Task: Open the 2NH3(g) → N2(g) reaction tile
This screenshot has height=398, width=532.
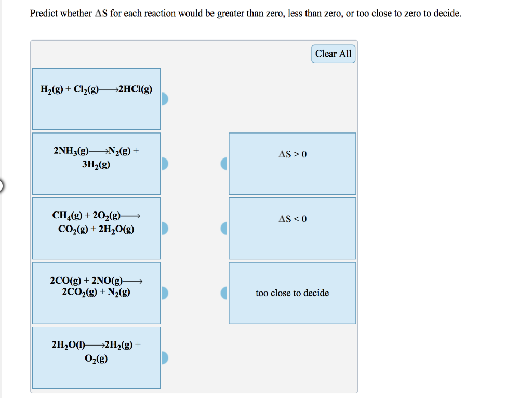Action: (97, 163)
